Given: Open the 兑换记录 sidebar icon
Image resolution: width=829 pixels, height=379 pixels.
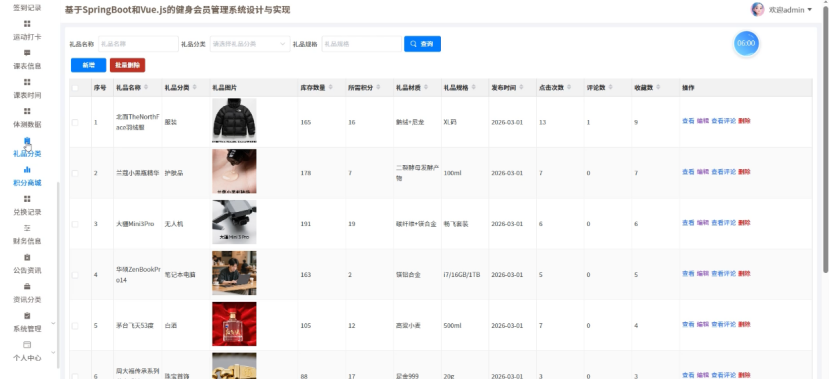Looking at the screenshot, I should coord(27,199).
